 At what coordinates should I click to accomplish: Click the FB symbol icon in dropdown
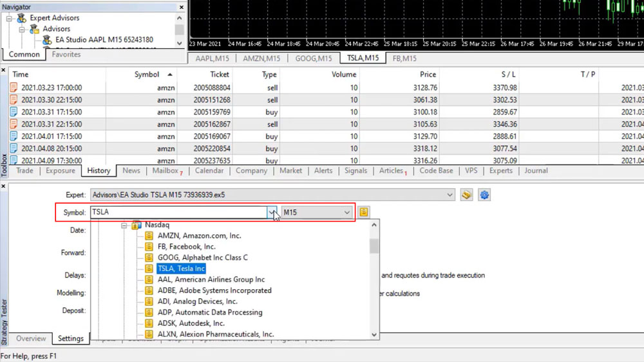click(x=149, y=247)
